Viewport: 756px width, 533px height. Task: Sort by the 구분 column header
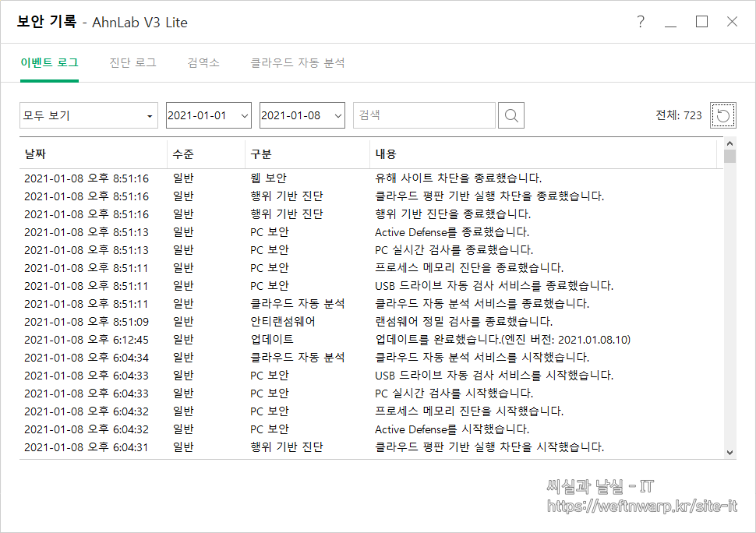(x=307, y=154)
